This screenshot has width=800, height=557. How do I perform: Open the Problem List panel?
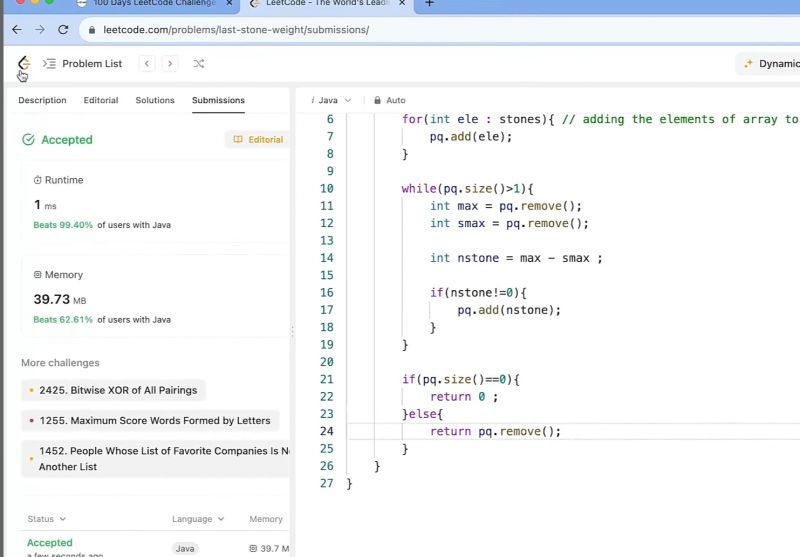(x=83, y=64)
